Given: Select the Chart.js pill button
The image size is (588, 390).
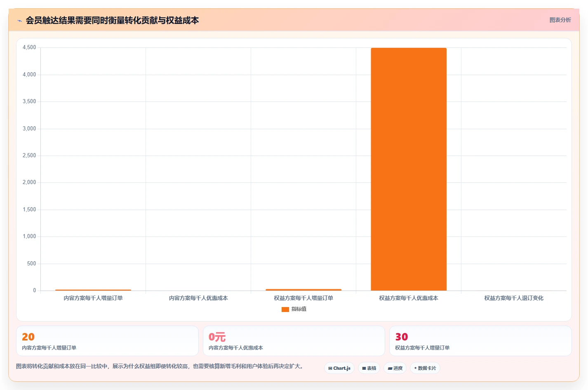Looking at the screenshot, I should pyautogui.click(x=339, y=368).
